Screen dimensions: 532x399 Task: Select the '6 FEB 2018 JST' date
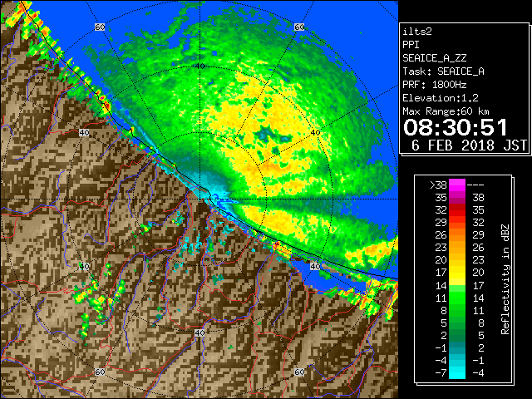pyautogui.click(x=469, y=145)
